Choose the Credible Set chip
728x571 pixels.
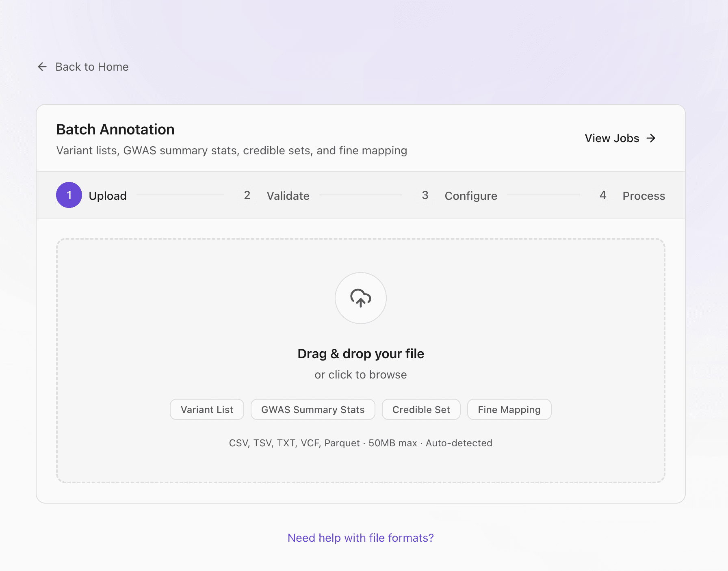[421, 409]
